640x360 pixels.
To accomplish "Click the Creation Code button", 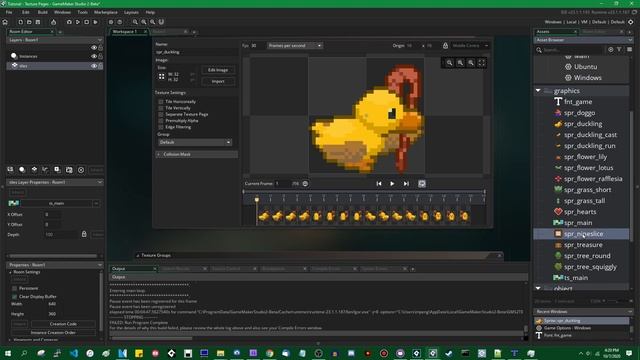I will pos(63,324).
